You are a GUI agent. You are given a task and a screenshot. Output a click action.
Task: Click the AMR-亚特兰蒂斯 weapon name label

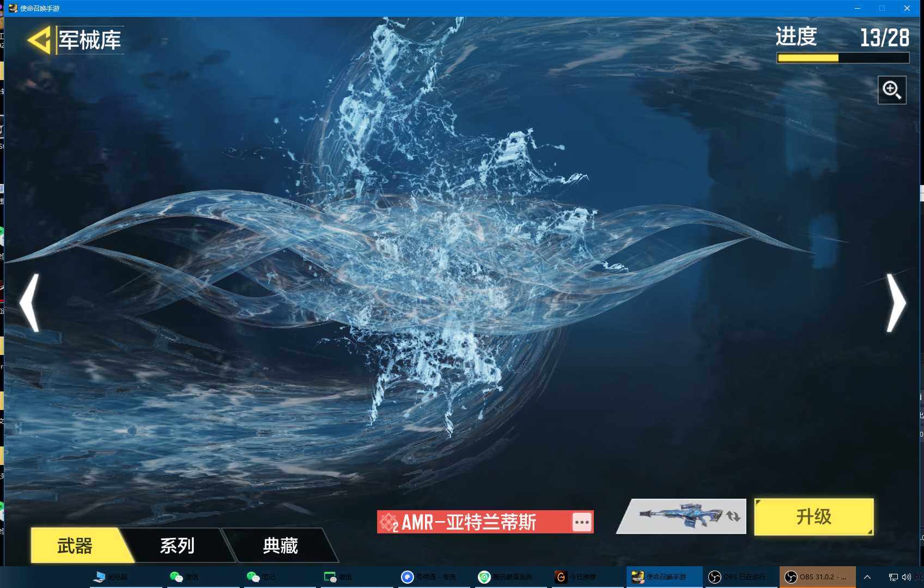click(x=469, y=522)
